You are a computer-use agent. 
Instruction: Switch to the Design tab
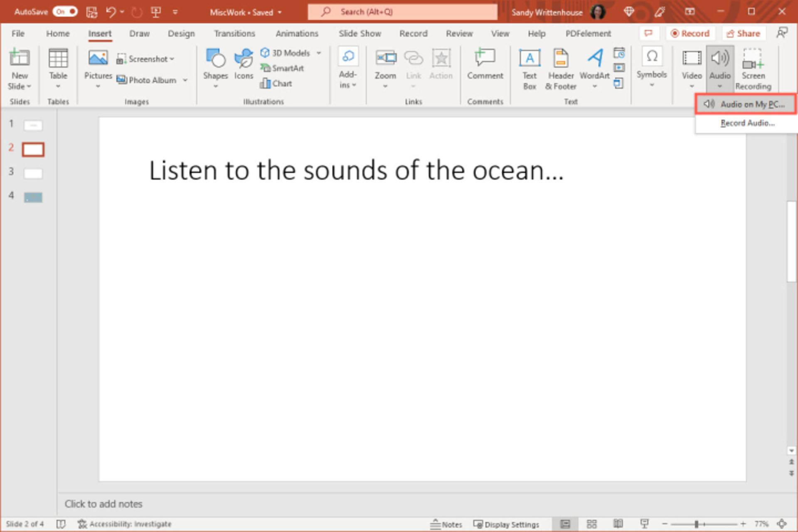[181, 34]
